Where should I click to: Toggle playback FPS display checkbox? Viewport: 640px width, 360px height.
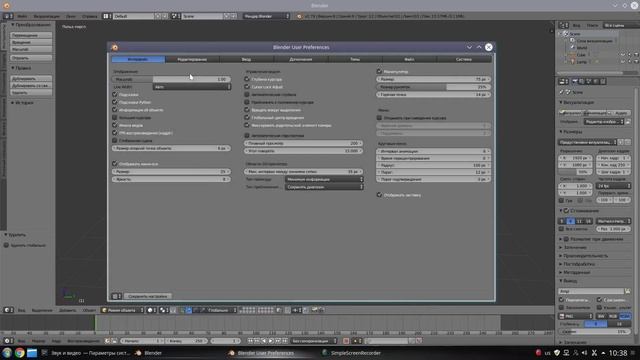pos(115,133)
